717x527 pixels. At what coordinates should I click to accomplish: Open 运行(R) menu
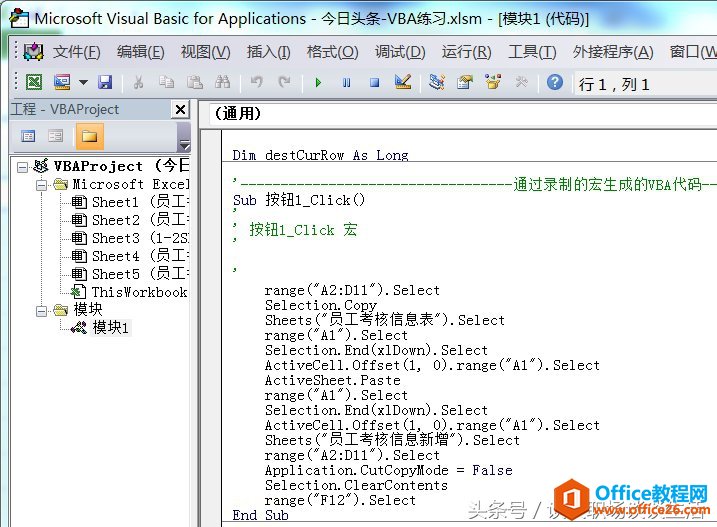pos(466,52)
